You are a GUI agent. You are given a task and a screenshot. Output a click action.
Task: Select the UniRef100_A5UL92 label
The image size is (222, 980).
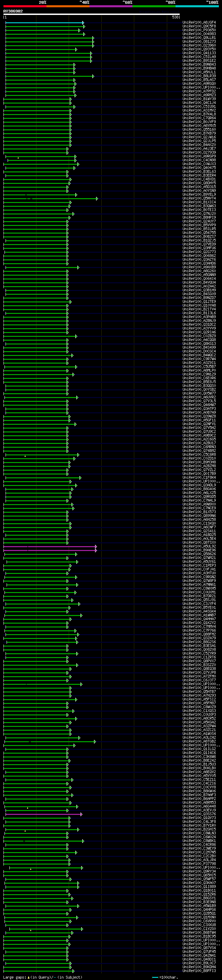pos(199,546)
